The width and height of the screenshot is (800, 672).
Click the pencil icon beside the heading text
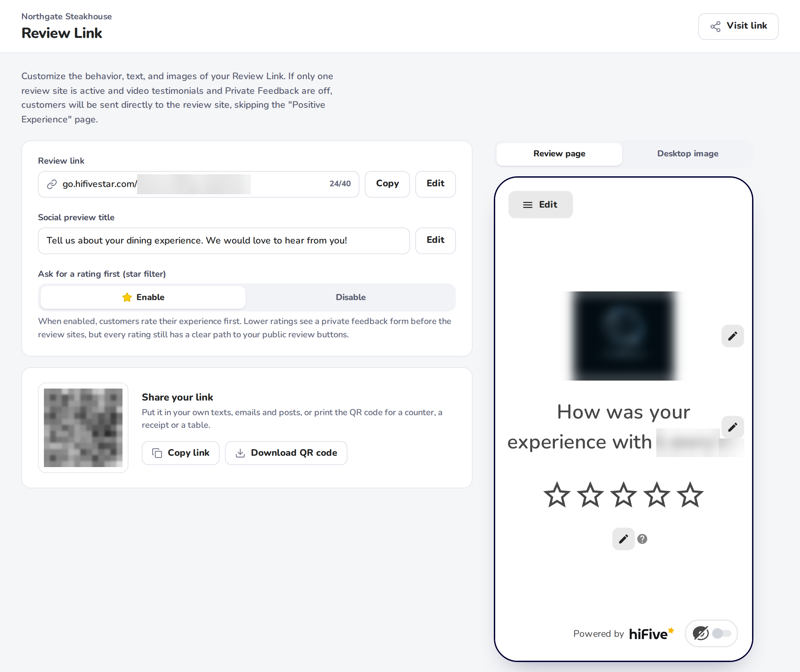[x=732, y=427]
